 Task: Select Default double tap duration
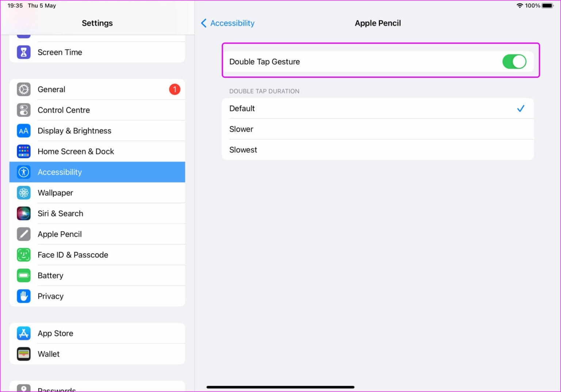(378, 109)
